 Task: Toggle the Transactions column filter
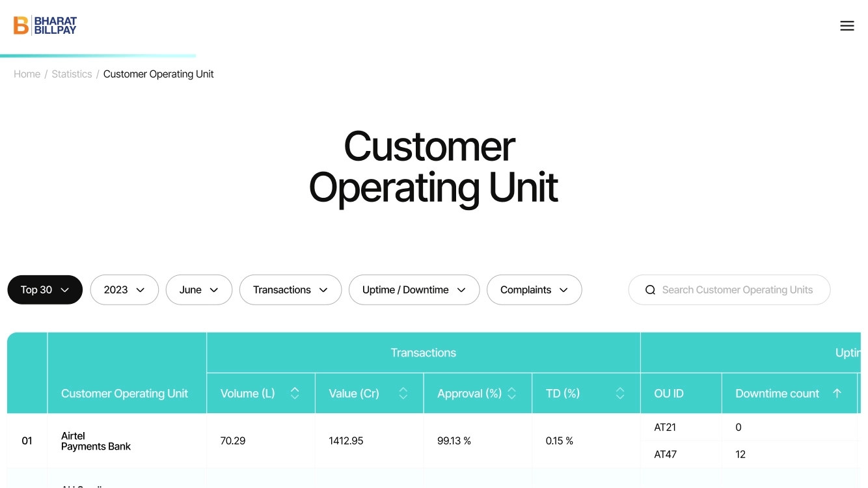[x=290, y=290]
